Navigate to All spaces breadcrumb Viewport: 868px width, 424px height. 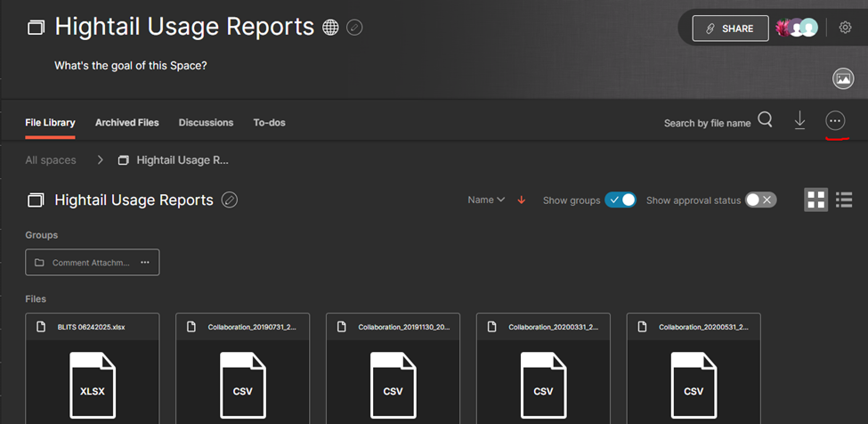[51, 160]
